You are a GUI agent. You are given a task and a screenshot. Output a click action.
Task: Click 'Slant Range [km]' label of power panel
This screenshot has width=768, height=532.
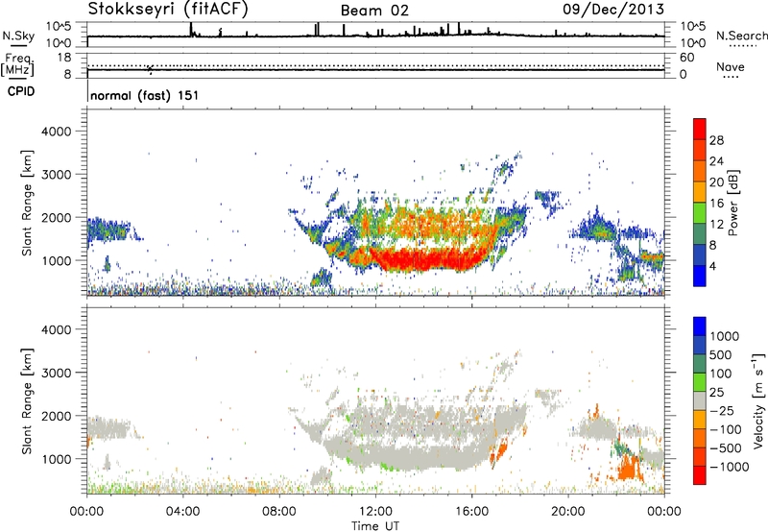pyautogui.click(x=27, y=203)
